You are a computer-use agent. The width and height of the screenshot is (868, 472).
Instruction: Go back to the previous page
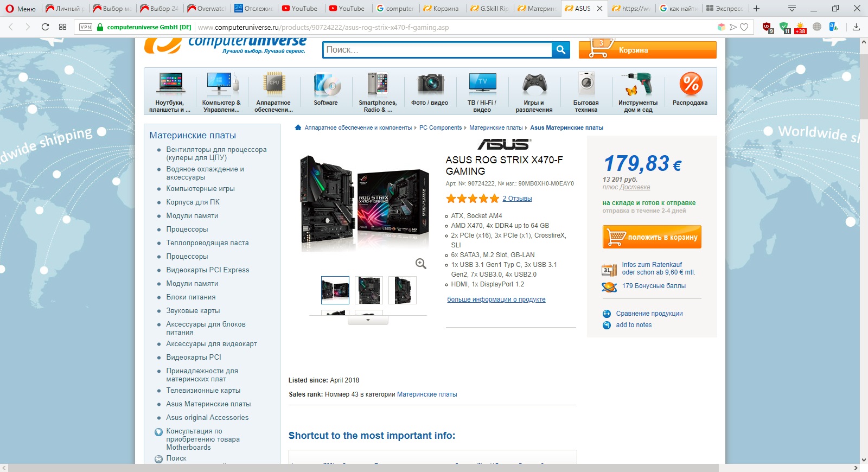tap(11, 27)
